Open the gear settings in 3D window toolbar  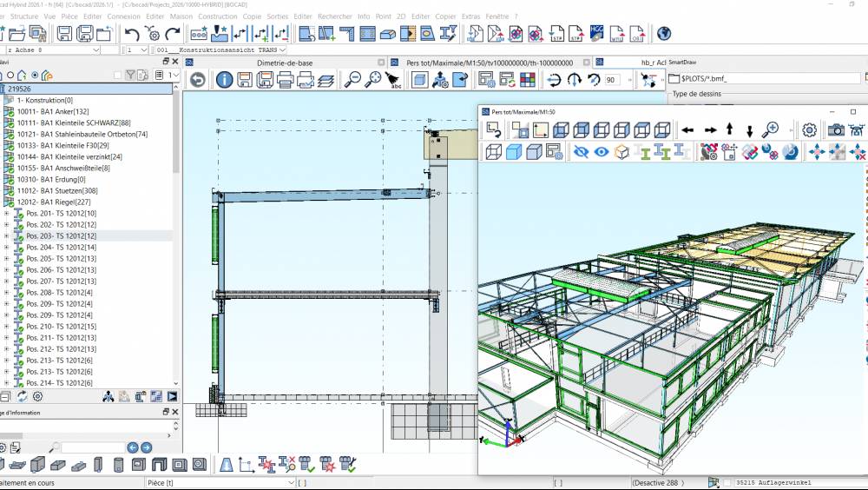point(809,129)
